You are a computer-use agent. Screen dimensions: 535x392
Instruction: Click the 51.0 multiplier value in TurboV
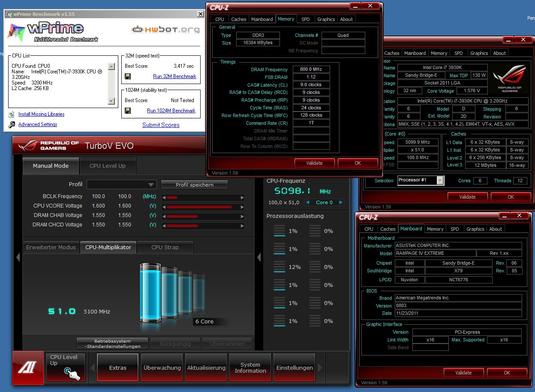click(x=62, y=311)
